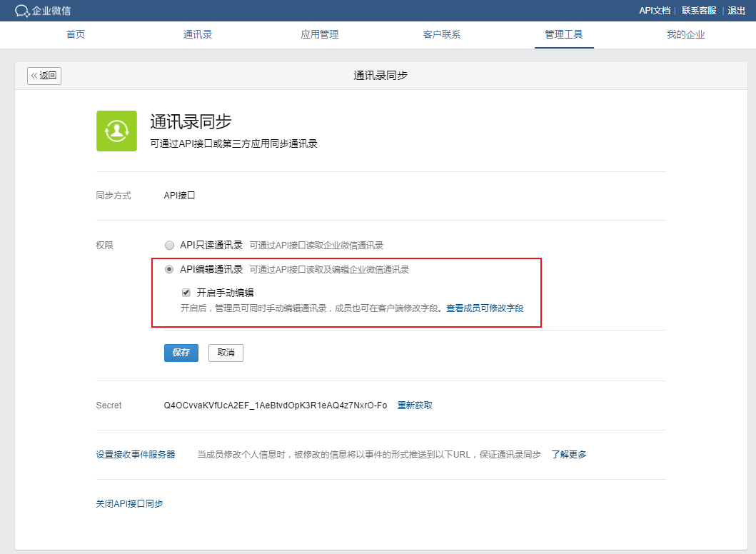This screenshot has width=756, height=554.
Task: Select the API只读通讯录 radio option
Action: tap(169, 245)
